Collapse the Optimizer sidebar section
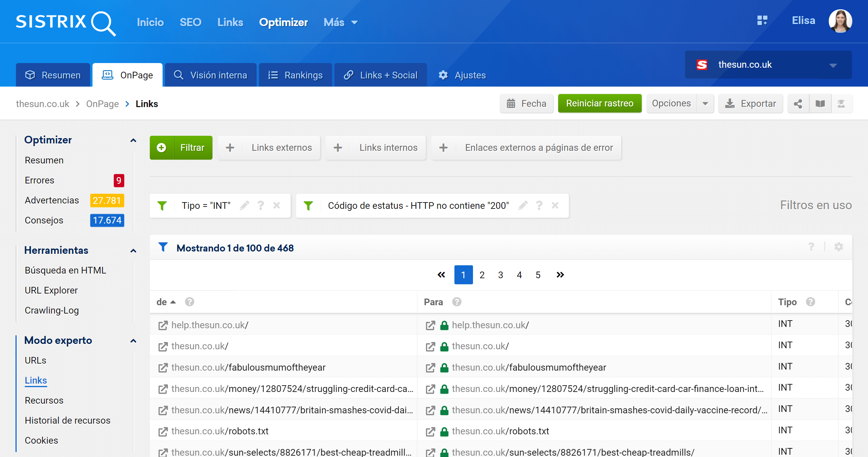868x457 pixels. tap(133, 140)
